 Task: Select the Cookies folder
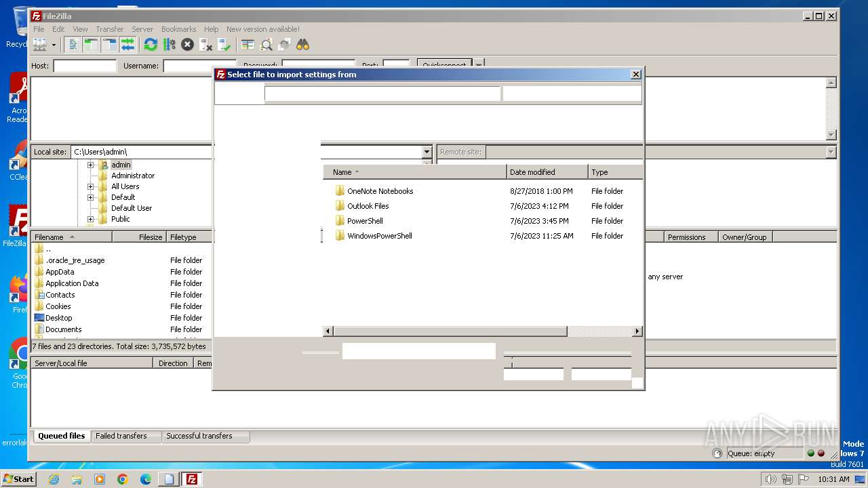[58, 306]
